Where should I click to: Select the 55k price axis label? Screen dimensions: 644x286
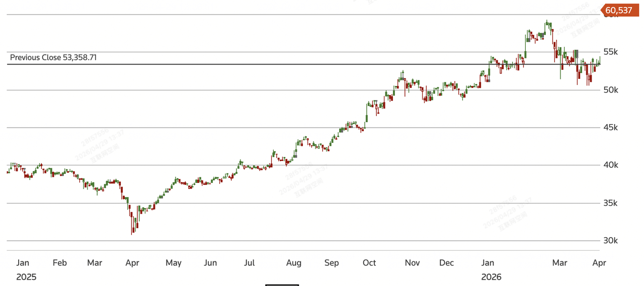[611, 52]
